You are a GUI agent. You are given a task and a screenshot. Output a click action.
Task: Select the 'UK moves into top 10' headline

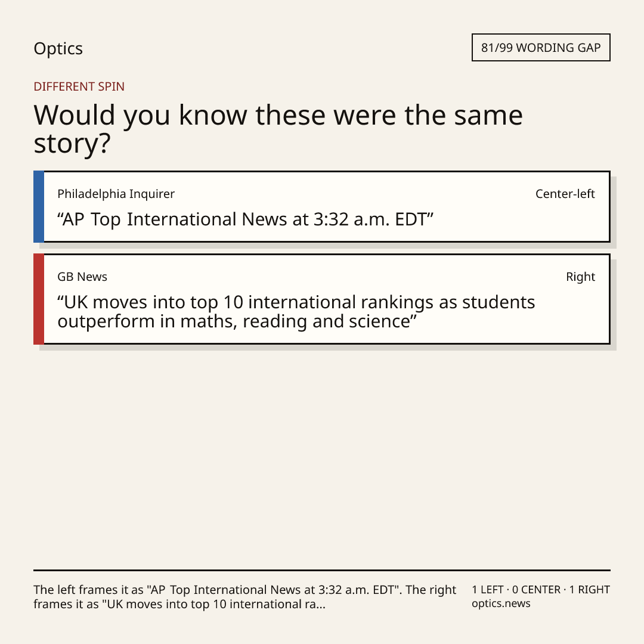pyautogui.click(x=296, y=312)
